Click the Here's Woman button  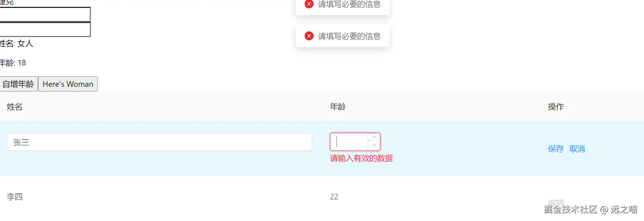tap(68, 84)
